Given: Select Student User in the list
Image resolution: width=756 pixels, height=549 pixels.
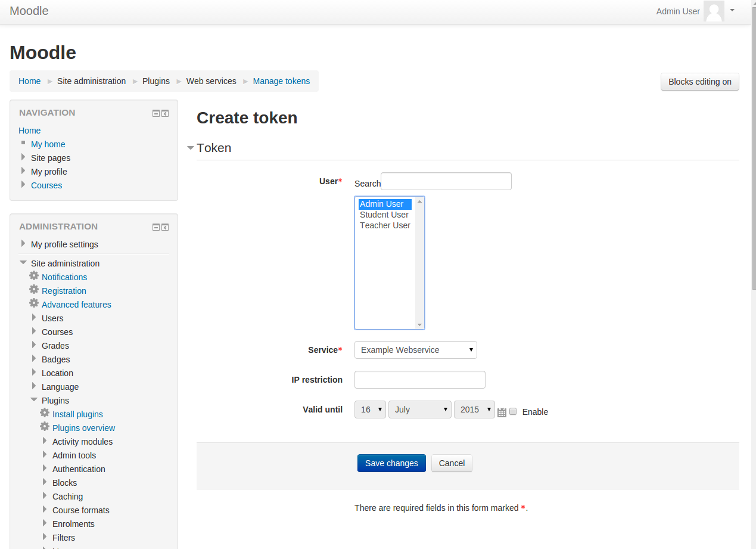Looking at the screenshot, I should pos(384,215).
